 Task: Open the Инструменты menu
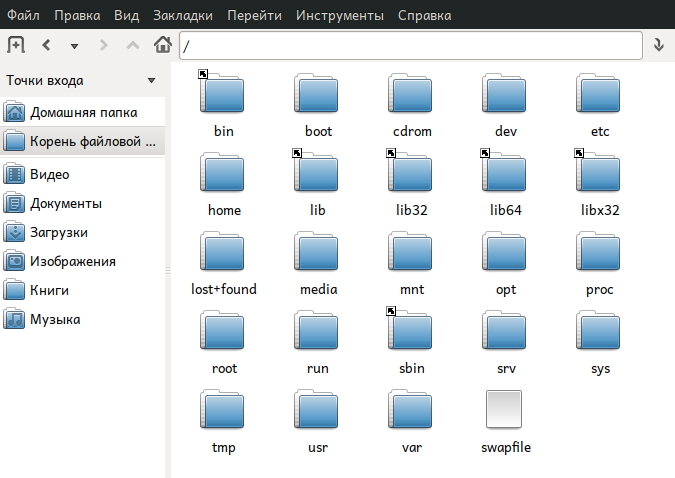(x=340, y=15)
